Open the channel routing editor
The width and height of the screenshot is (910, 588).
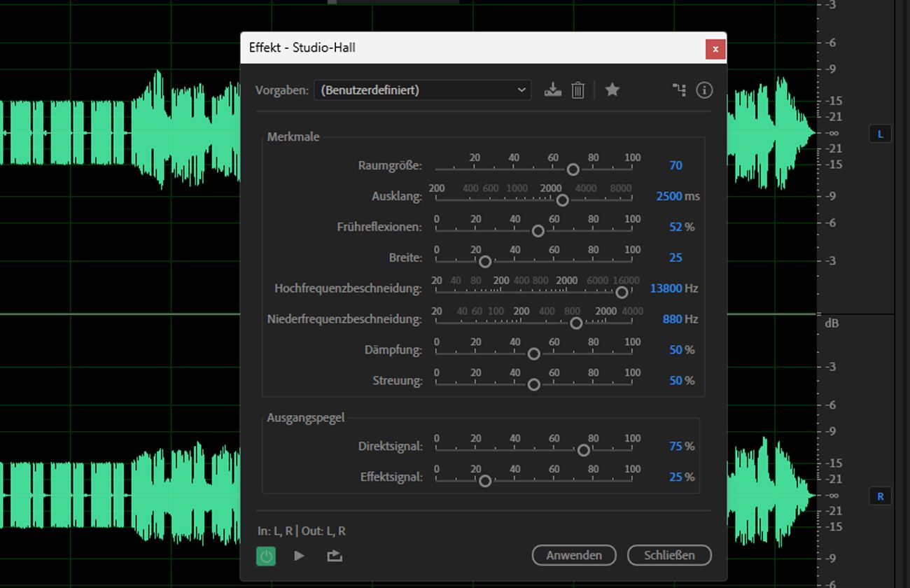(x=679, y=90)
